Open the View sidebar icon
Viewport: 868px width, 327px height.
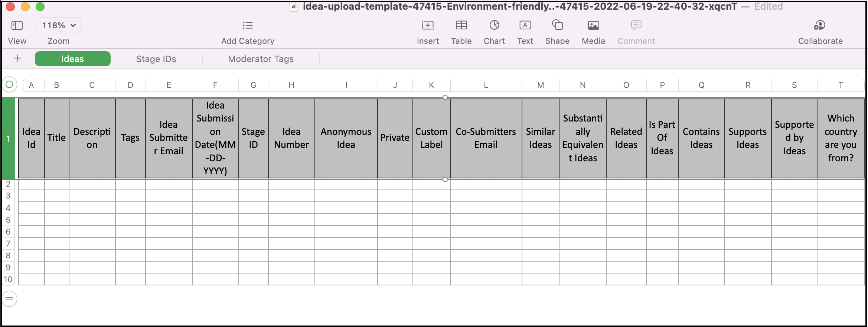point(17,25)
